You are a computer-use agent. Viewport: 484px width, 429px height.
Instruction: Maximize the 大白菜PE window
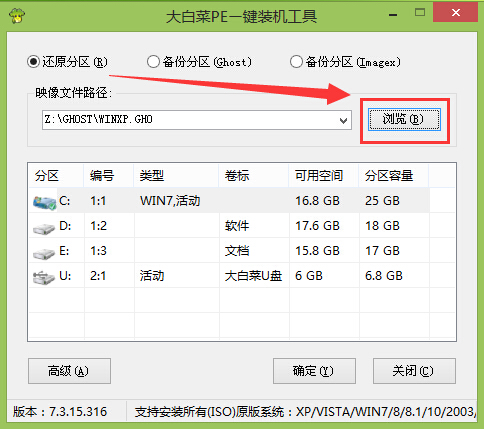point(420,13)
